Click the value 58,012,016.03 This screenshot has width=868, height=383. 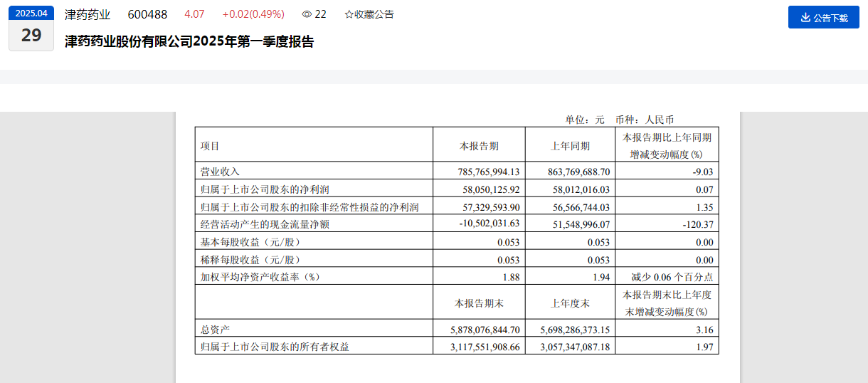pos(581,189)
